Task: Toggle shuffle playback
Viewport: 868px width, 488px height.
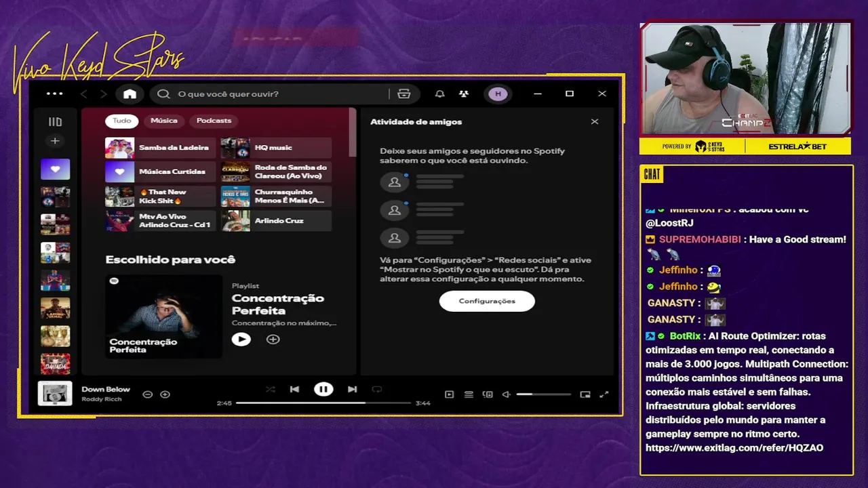Action: point(270,389)
